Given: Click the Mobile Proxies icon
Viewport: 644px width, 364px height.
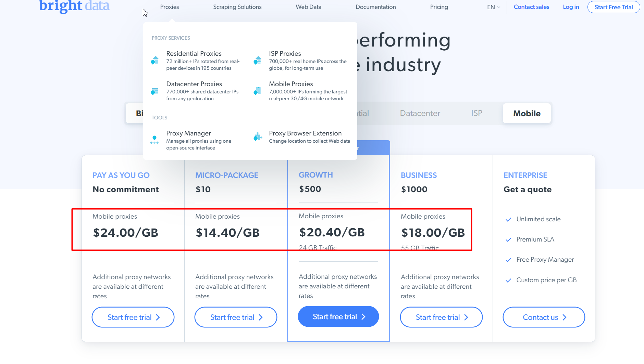Looking at the screenshot, I should [x=258, y=91].
